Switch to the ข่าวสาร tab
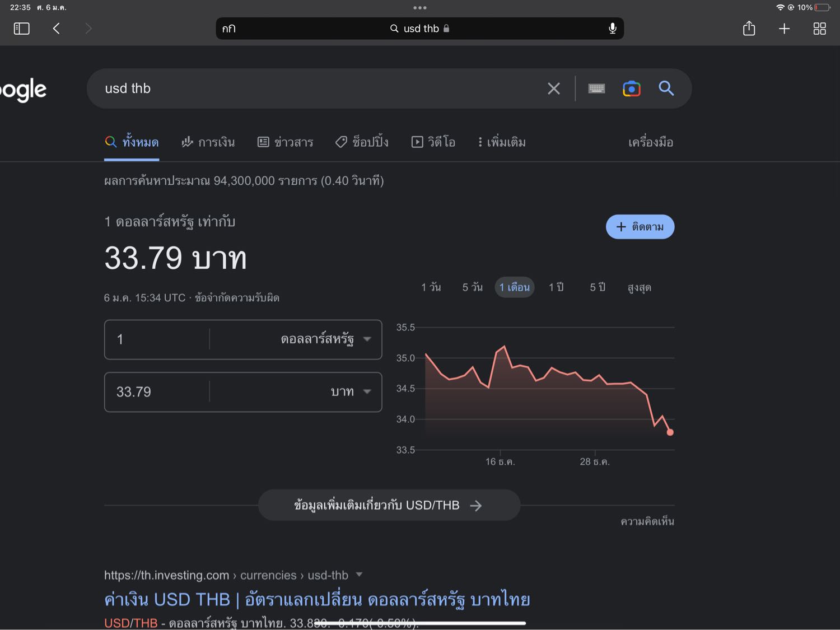840x630 pixels. [285, 142]
